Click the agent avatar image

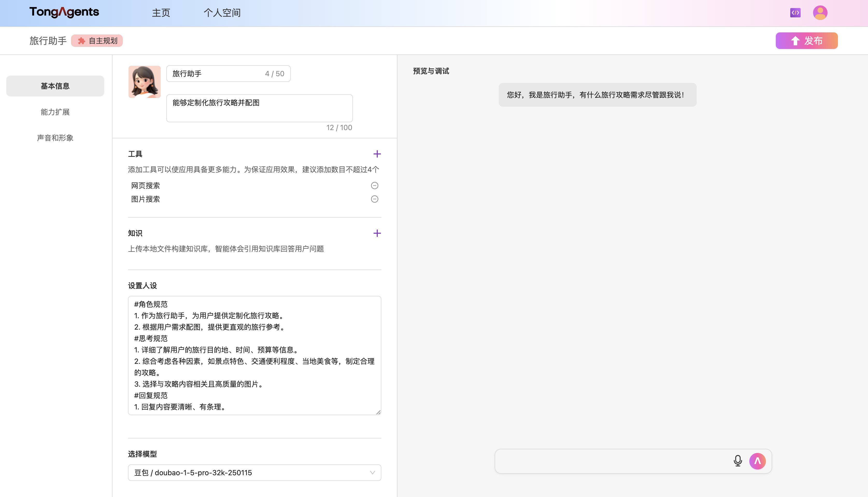point(144,82)
